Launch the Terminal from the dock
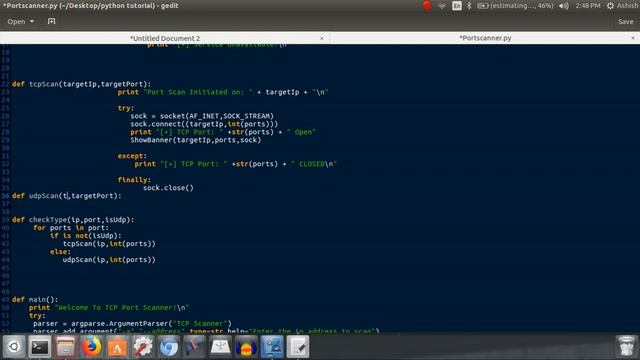This screenshot has height=360, width=640. 40,347
